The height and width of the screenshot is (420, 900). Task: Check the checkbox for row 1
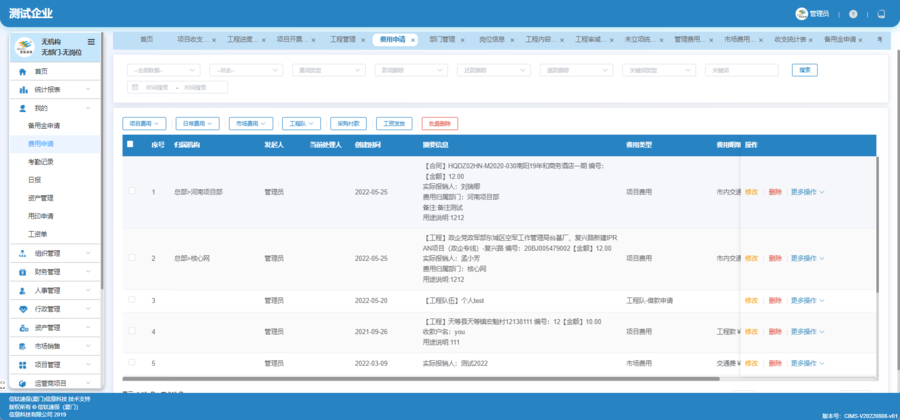[131, 190]
